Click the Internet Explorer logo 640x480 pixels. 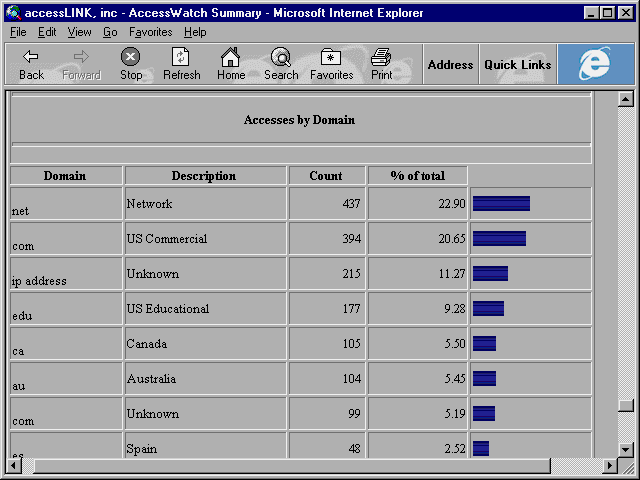click(x=596, y=64)
